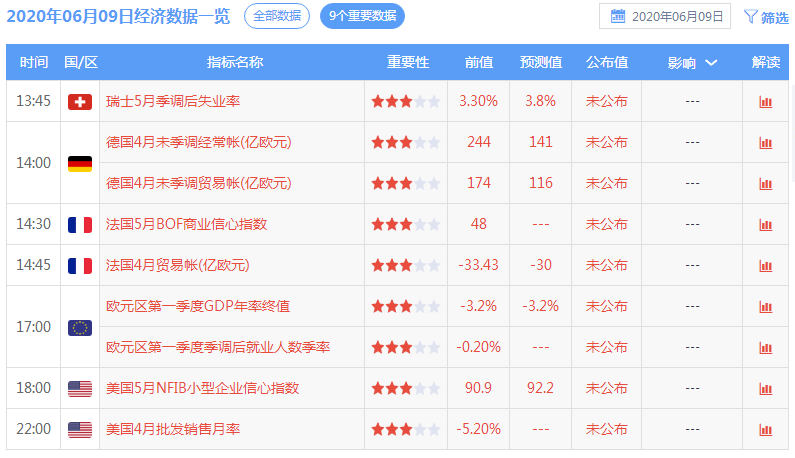Screen dimensions: 795x458
Task: Click chart icon for 美国5月NFIB小型企业信心指数
Action: coord(765,389)
